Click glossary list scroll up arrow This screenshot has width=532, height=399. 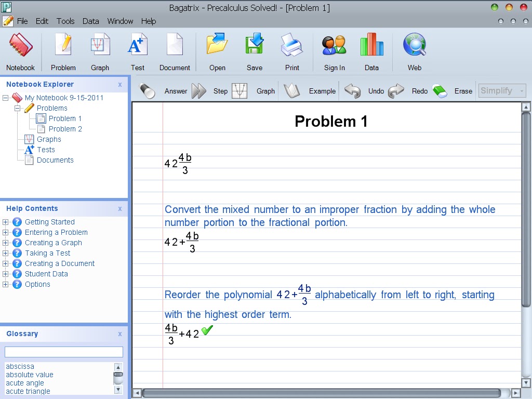point(118,367)
